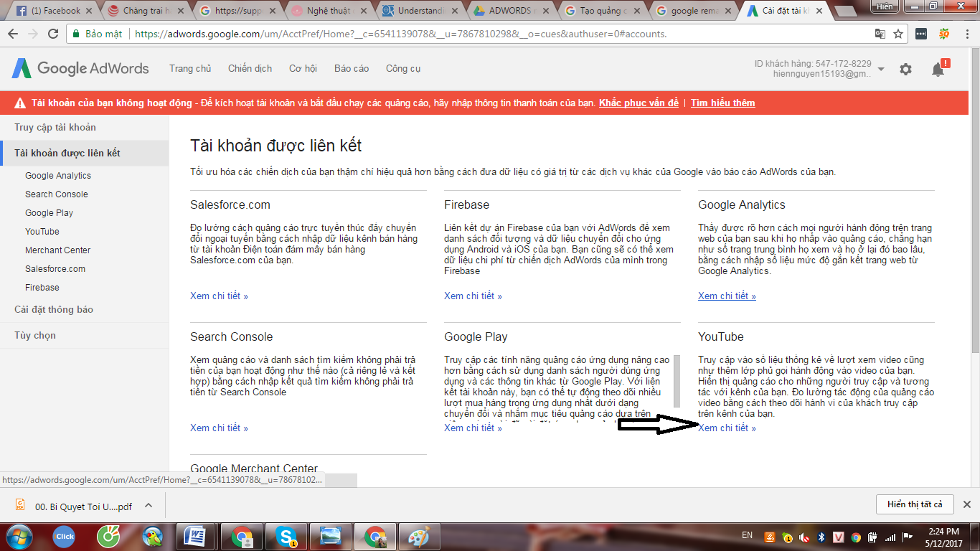This screenshot has height=551, width=980.
Task: Open the settings gear icon
Action: 905,69
